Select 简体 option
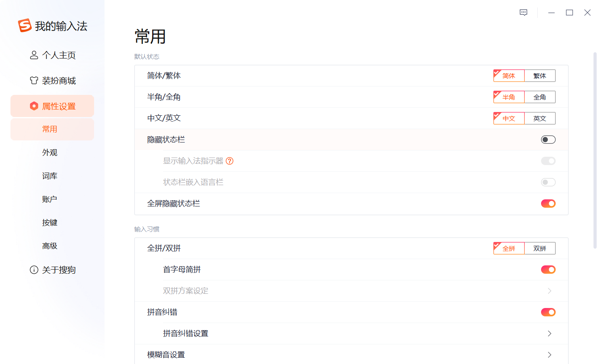 pyautogui.click(x=509, y=76)
